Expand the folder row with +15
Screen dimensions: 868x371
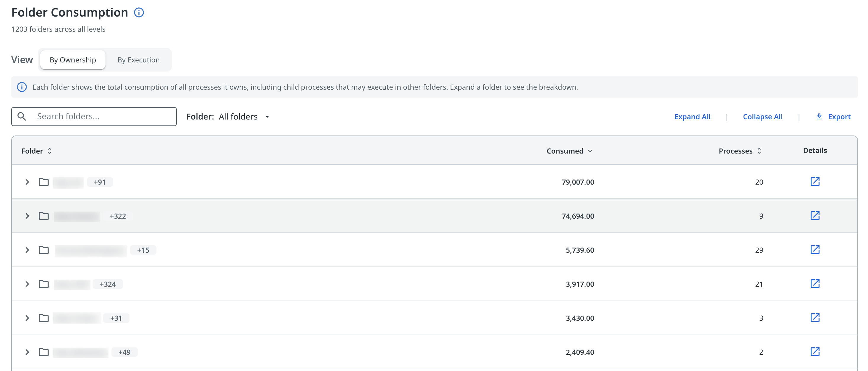[x=27, y=250]
